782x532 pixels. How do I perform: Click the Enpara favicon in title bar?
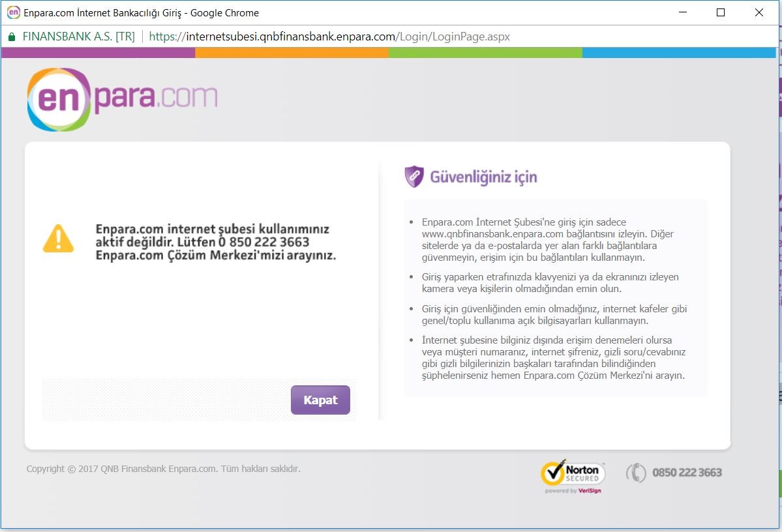[14, 12]
